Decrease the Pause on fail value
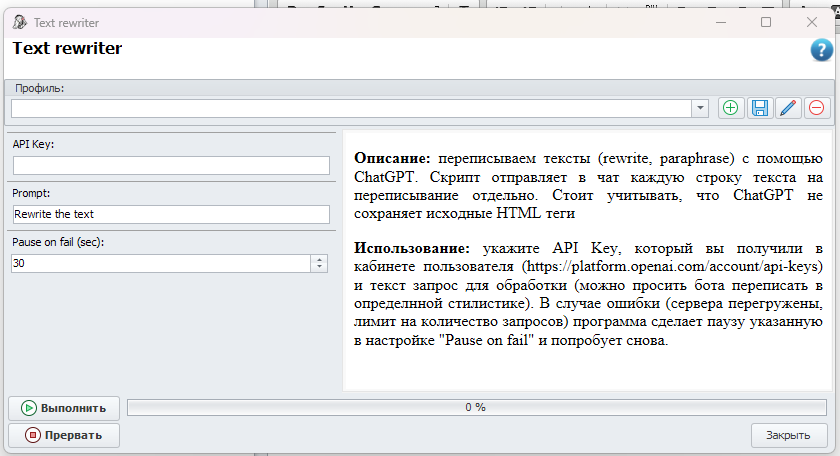The image size is (840, 456). 320,267
